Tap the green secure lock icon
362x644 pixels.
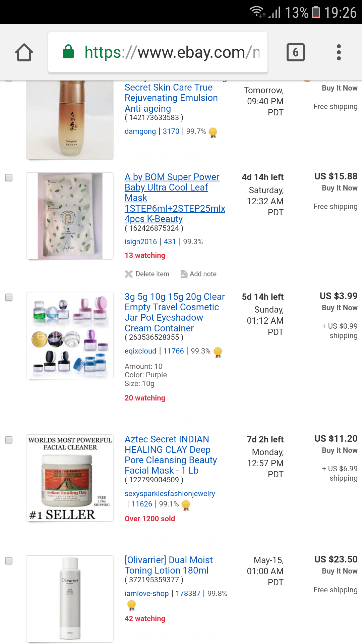[x=68, y=52]
